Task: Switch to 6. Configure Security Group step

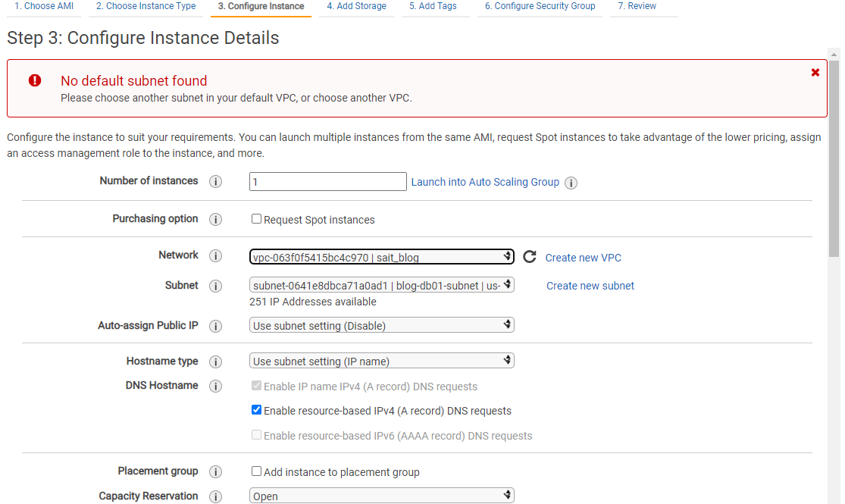Action: [x=540, y=6]
